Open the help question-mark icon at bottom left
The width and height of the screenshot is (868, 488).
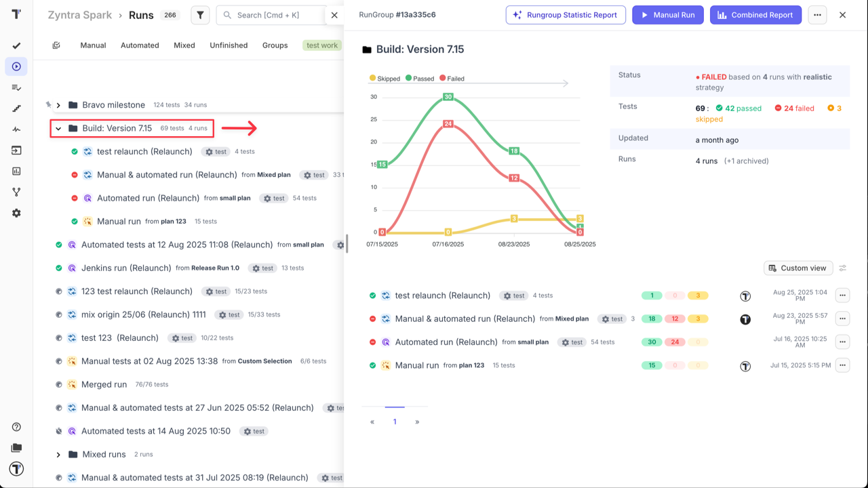(16, 426)
